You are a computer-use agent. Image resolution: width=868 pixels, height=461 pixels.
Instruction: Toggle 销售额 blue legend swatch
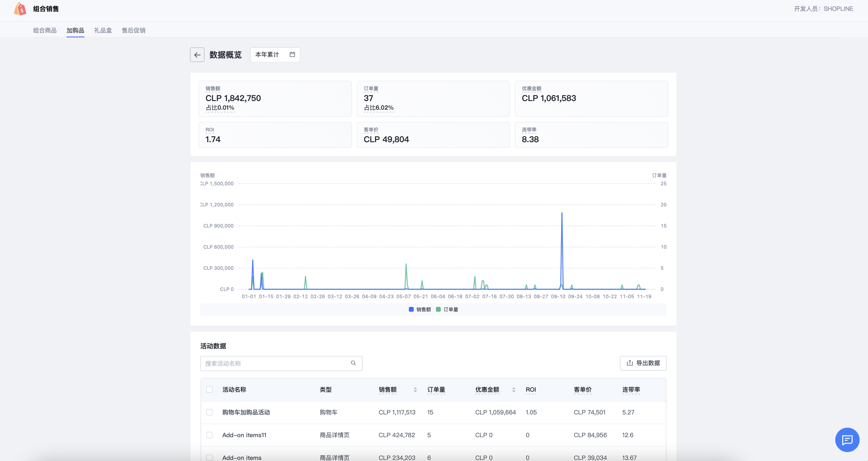click(411, 309)
